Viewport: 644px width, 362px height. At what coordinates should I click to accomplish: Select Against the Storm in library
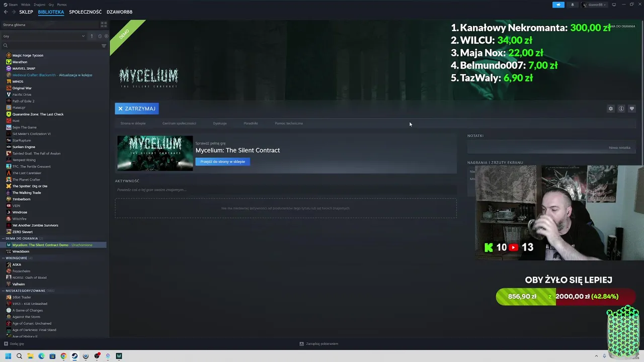26,317
